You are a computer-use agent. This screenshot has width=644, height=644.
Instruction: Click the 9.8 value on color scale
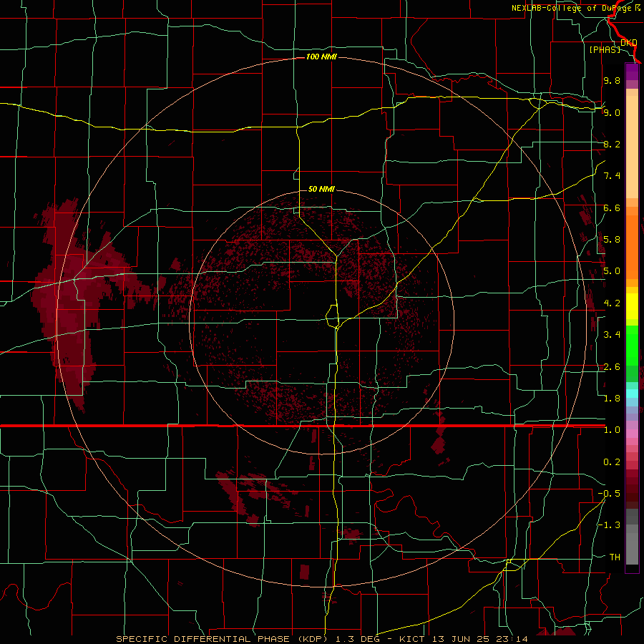612,80
